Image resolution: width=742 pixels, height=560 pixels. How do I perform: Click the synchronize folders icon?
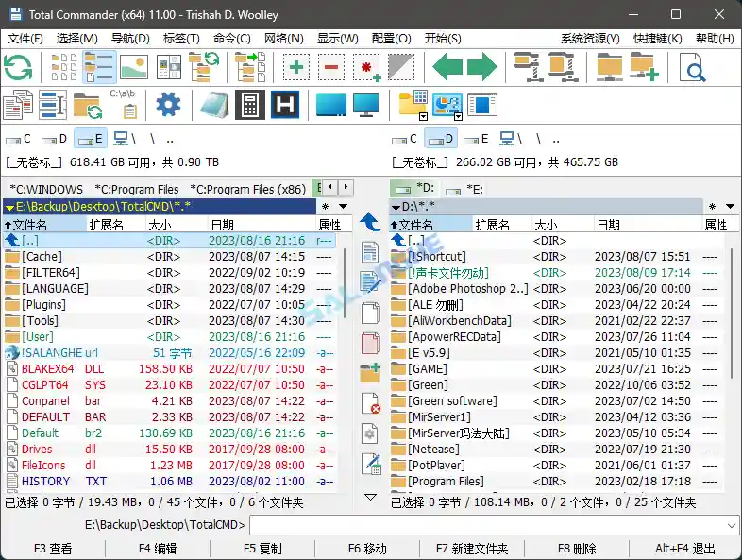[88, 105]
